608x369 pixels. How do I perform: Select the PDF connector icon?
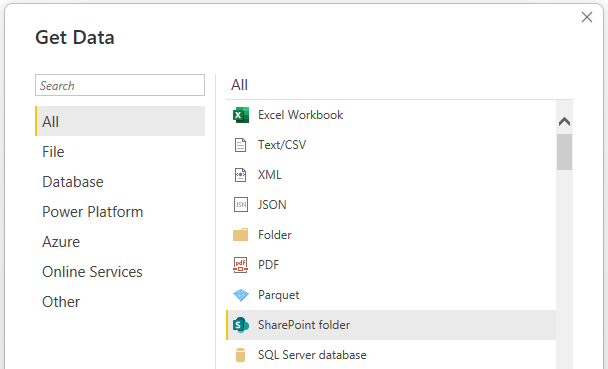pyautogui.click(x=240, y=265)
